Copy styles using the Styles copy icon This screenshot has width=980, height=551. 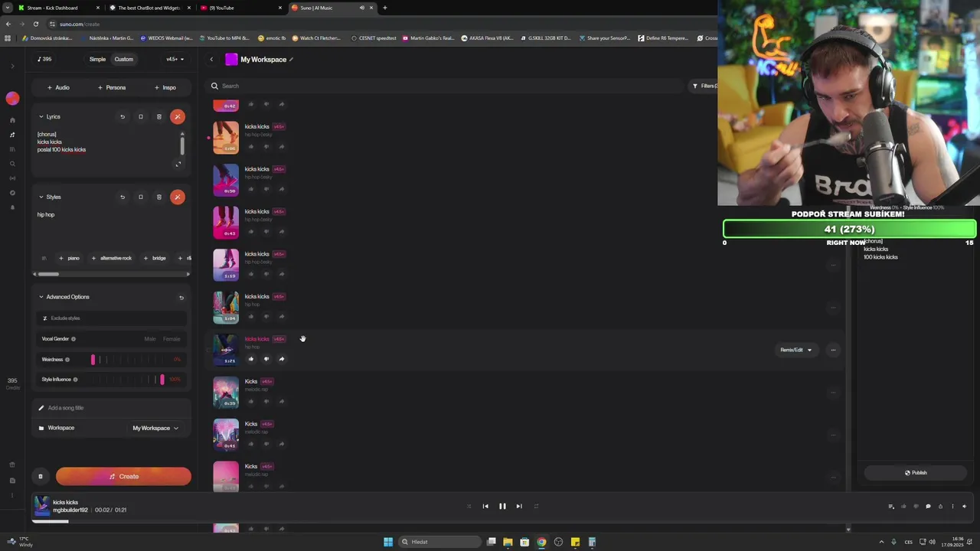click(141, 197)
